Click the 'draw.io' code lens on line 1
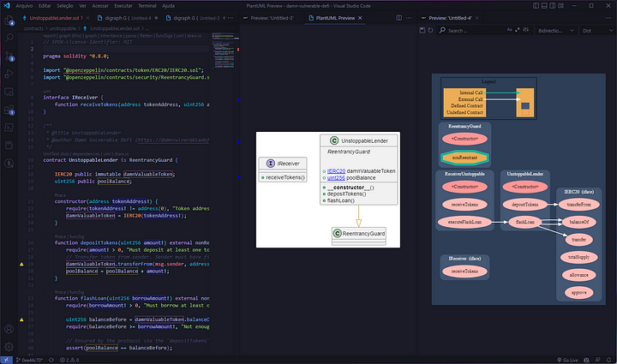Viewport: 617px width, 364px height. click(x=194, y=36)
